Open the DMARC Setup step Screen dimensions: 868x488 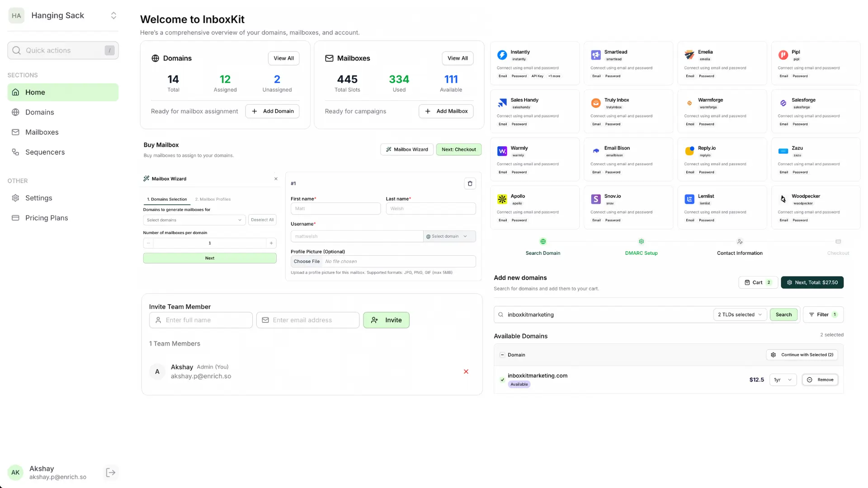tap(641, 247)
